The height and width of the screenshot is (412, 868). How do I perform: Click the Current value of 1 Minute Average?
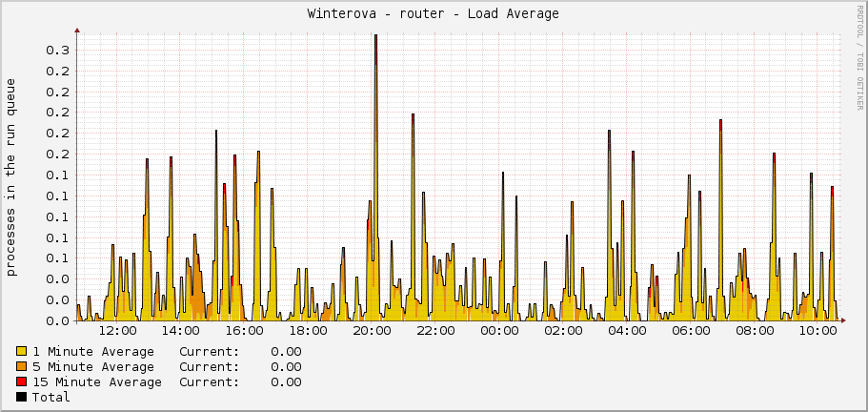pyautogui.click(x=286, y=352)
